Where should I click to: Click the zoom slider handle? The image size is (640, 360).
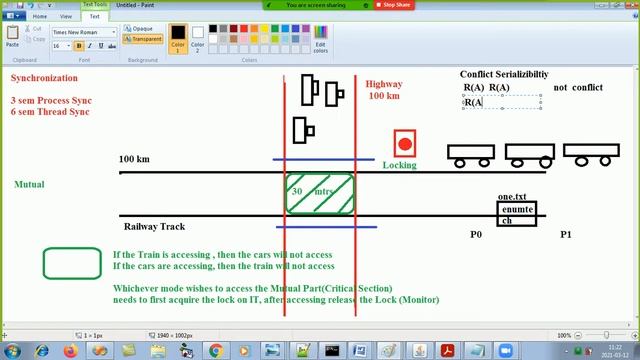[607, 336]
